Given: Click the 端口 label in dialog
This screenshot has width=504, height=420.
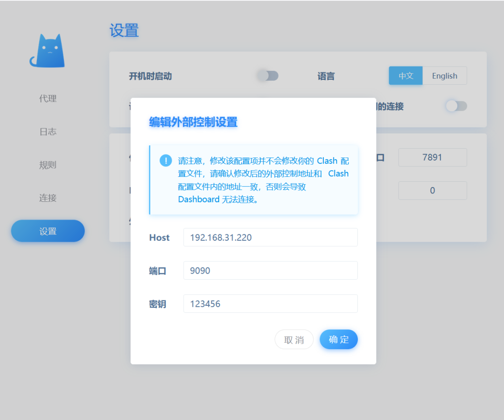Looking at the screenshot, I should coord(157,271).
